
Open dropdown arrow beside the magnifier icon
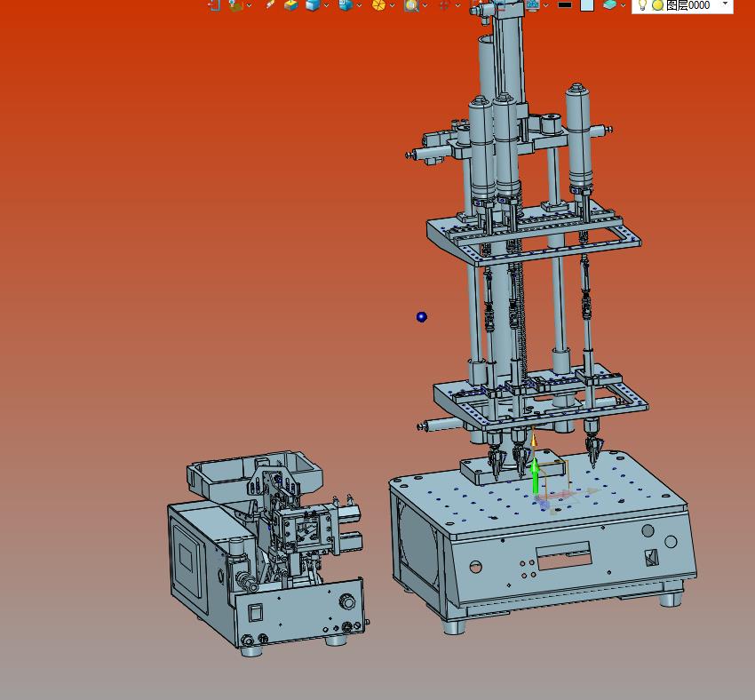click(x=425, y=5)
